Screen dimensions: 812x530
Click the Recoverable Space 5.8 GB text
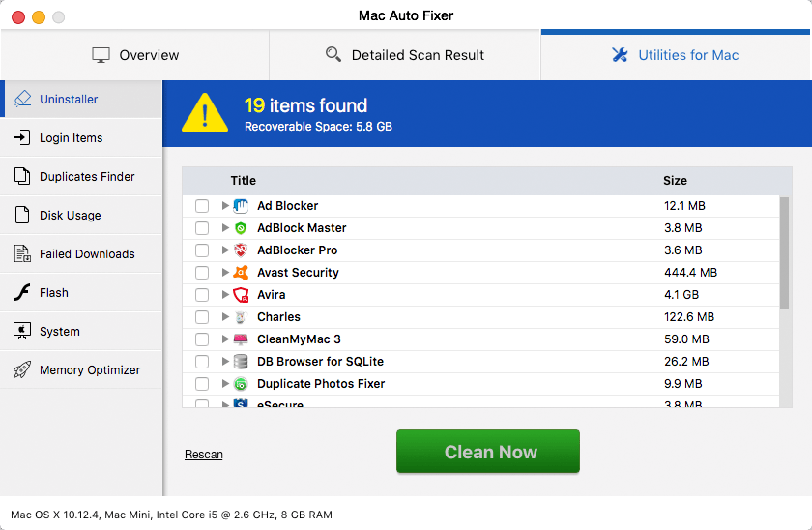[318, 127]
